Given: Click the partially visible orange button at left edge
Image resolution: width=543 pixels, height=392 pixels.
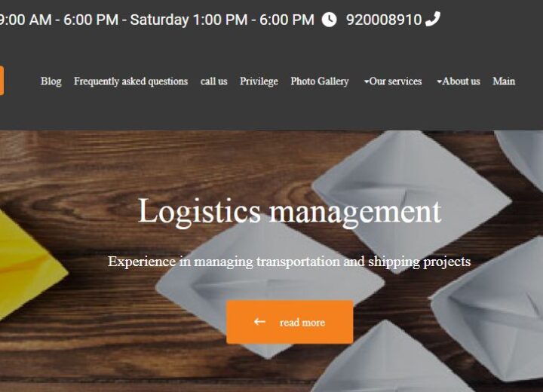Looking at the screenshot, I should [x=2, y=81].
